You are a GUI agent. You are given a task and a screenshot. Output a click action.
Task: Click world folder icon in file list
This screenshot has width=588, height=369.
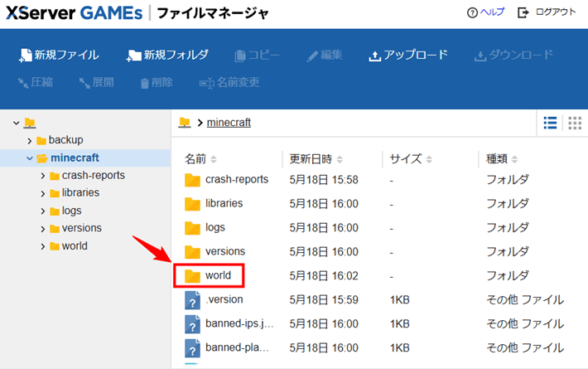[192, 276]
